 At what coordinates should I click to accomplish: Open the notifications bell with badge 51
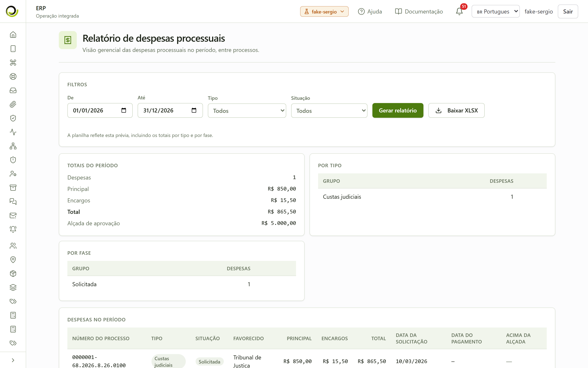click(459, 11)
